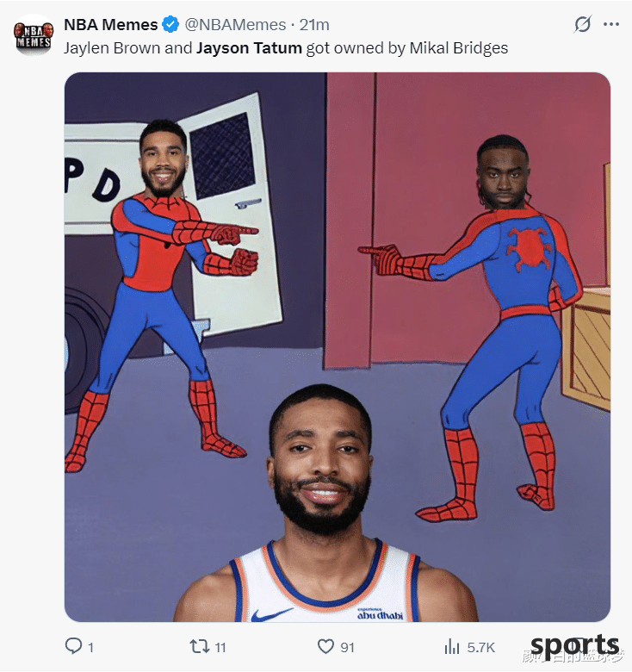
Task: Click the sports watermark logo
Action: (x=574, y=646)
